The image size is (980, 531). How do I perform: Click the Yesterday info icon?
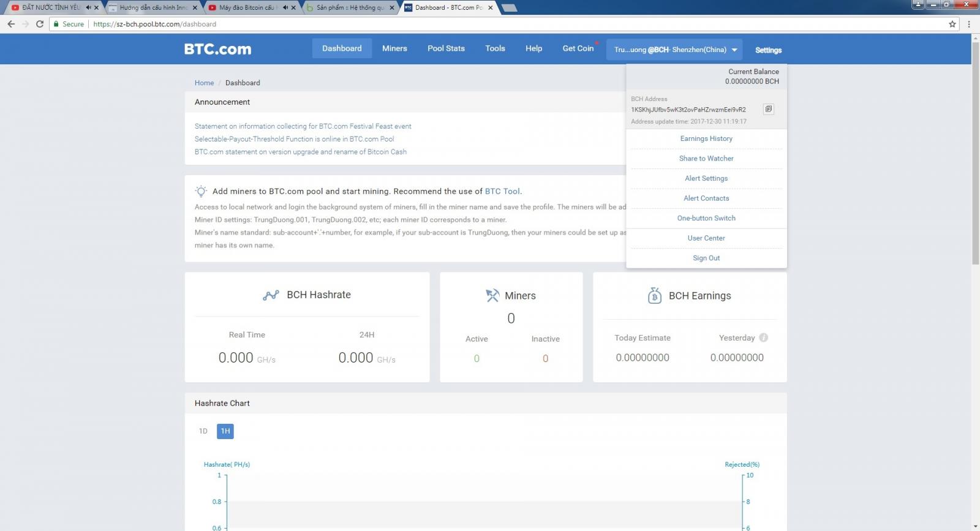(763, 337)
